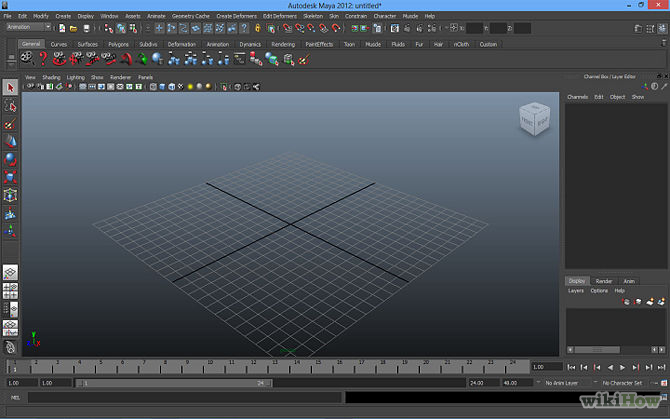Screen dimensions: 670x419
Task: Activate the Paint Selection tool
Action: 10,124
